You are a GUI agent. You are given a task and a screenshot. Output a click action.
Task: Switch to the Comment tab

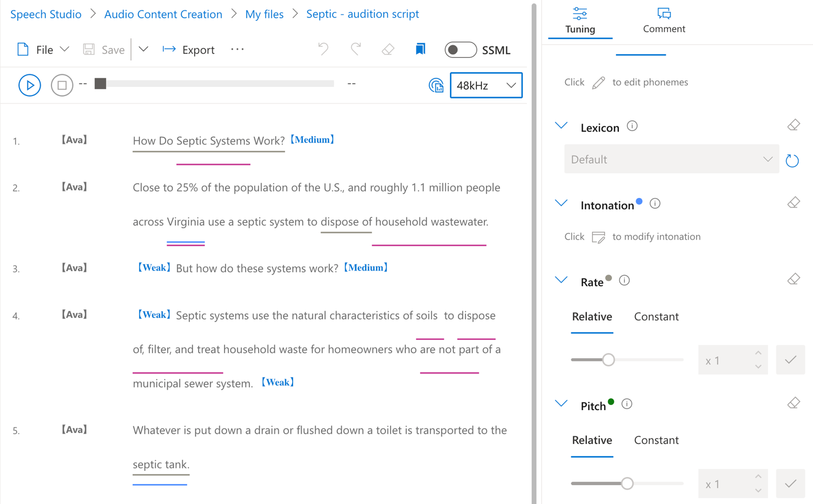pyautogui.click(x=664, y=21)
